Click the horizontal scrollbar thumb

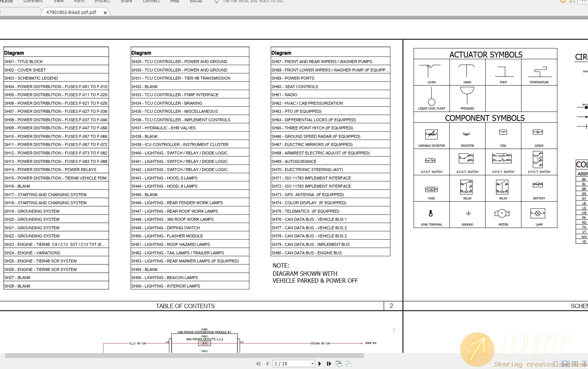click(184, 355)
